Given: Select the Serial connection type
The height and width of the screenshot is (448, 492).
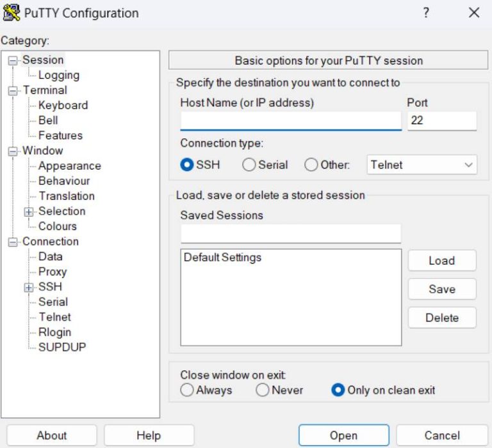Looking at the screenshot, I should click(x=249, y=165).
